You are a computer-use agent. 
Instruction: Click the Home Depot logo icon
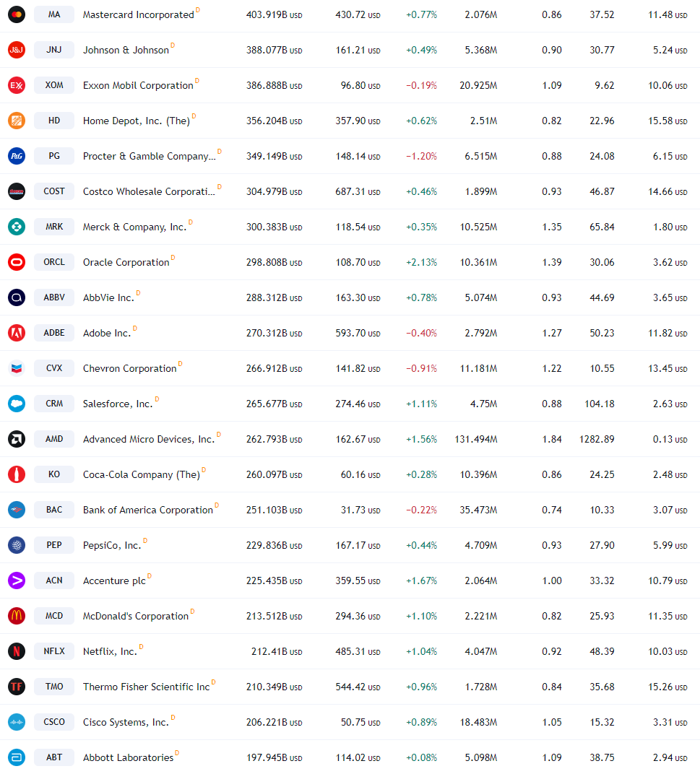(x=17, y=121)
